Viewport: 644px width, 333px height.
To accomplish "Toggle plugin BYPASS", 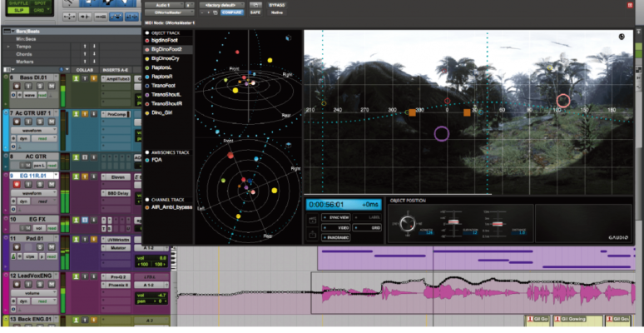I will tap(276, 5).
